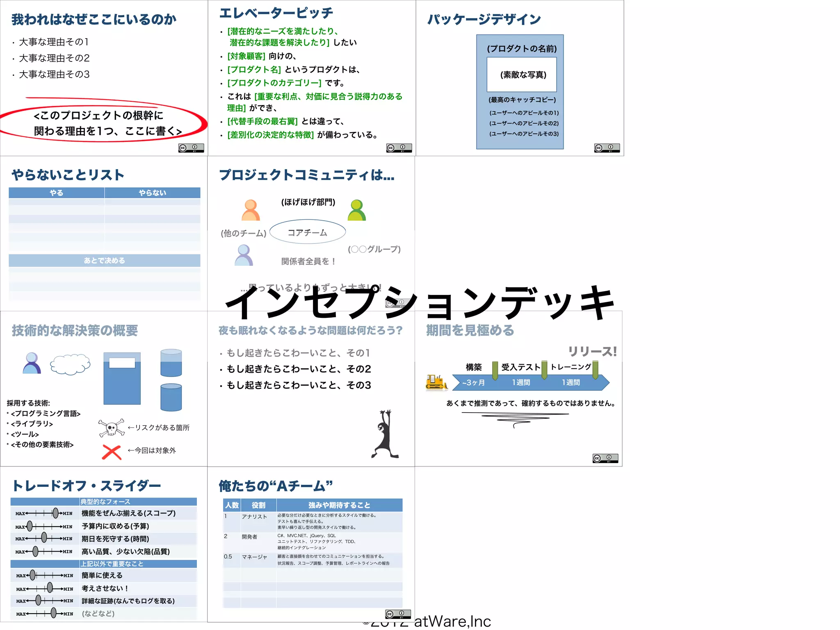The width and height of the screenshot is (840, 630).
Task: Click the やらない column header
Action: pos(153,193)
